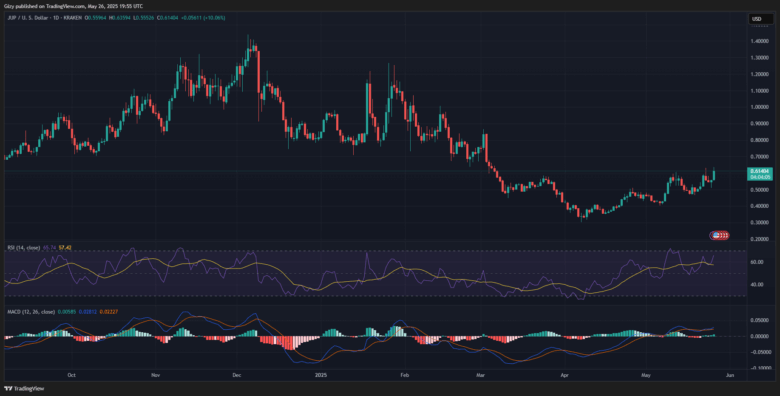Click the MACD (12, 26, close) indicator label
This screenshot has width=780, height=396.
click(31, 311)
